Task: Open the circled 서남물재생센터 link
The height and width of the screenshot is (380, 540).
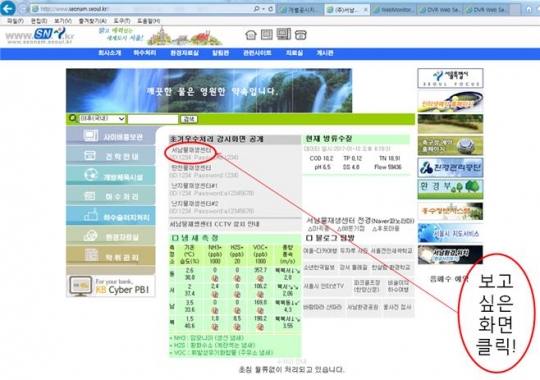Action: [x=191, y=151]
